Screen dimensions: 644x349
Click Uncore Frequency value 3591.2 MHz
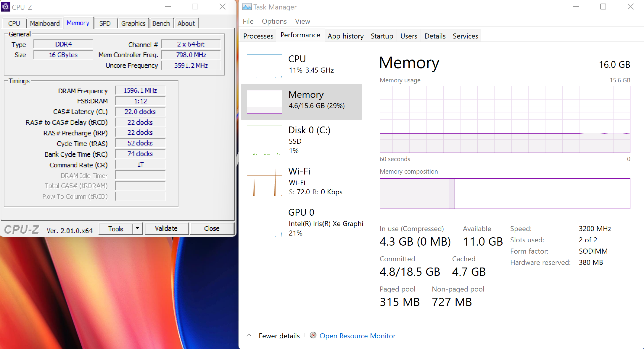point(191,65)
